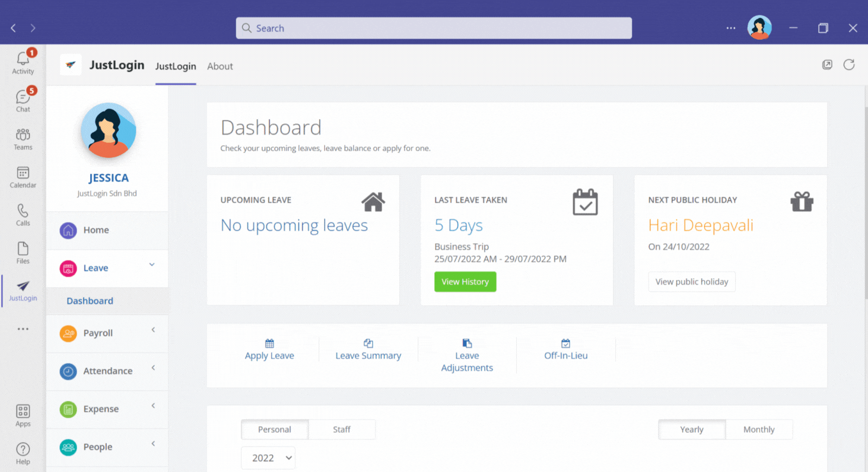The image size is (868, 472).
Task: Click the house icon on Upcoming Leave card
Action: [x=373, y=202]
